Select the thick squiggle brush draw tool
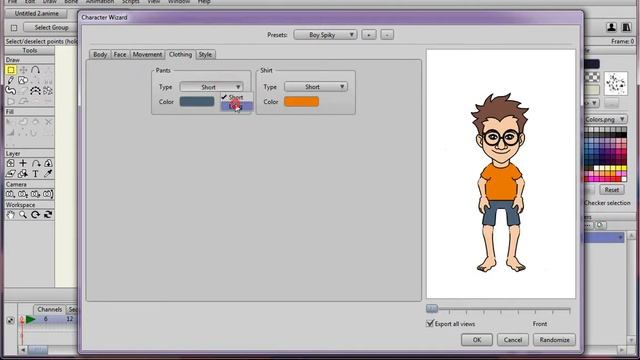Screen dimensions: 640x360 [x=11, y=90]
